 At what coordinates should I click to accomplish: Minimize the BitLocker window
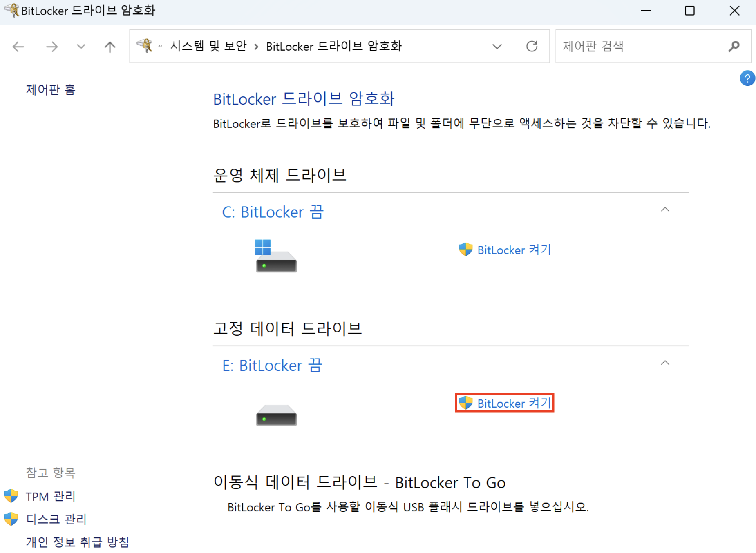coord(646,11)
